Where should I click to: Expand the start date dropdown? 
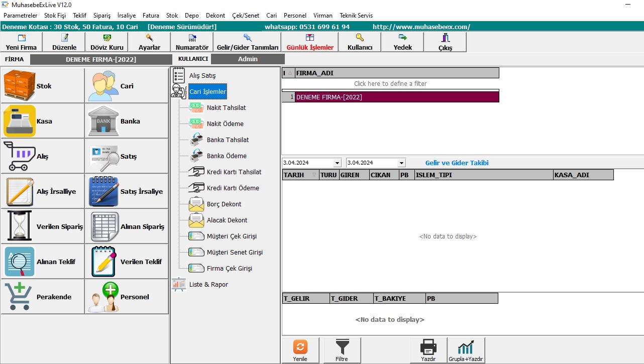(x=337, y=163)
